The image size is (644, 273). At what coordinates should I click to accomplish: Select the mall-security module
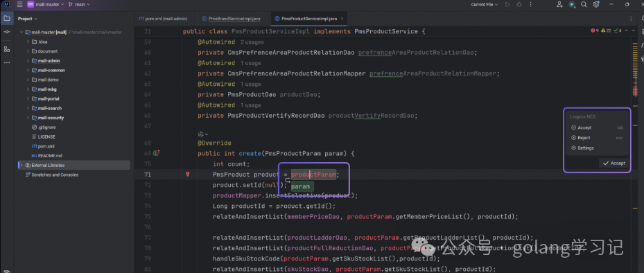[x=51, y=118]
